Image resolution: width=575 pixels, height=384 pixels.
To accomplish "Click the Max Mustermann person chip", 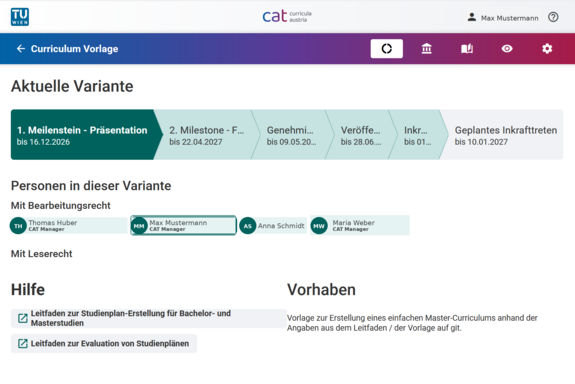I will pyautogui.click(x=183, y=226).
